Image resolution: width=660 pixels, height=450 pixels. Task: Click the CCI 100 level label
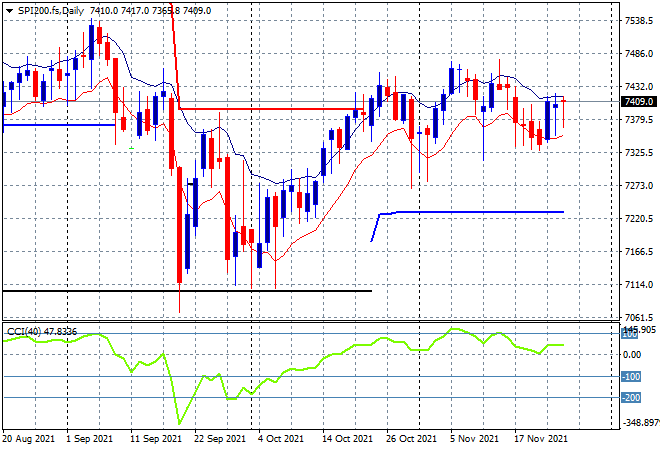click(630, 334)
